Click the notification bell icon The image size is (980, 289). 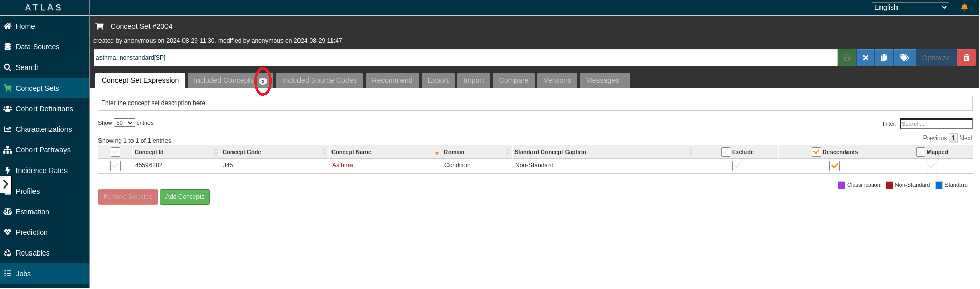pyautogui.click(x=964, y=7)
